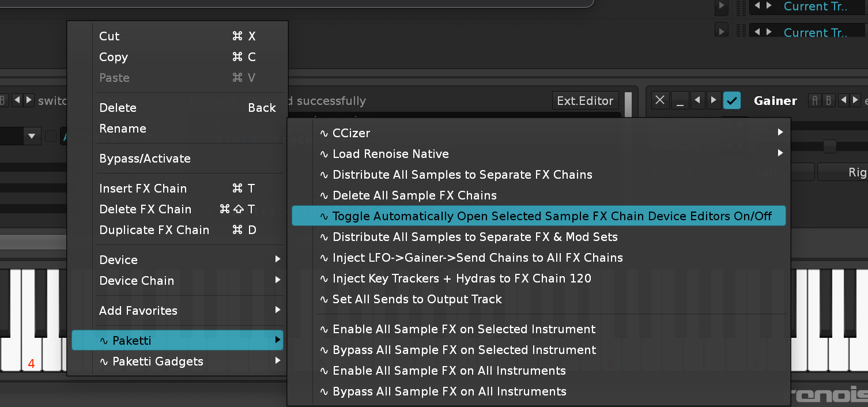This screenshot has width=868, height=407.
Task: Tick the empty checkbox left of context menu
Action: coord(51,136)
